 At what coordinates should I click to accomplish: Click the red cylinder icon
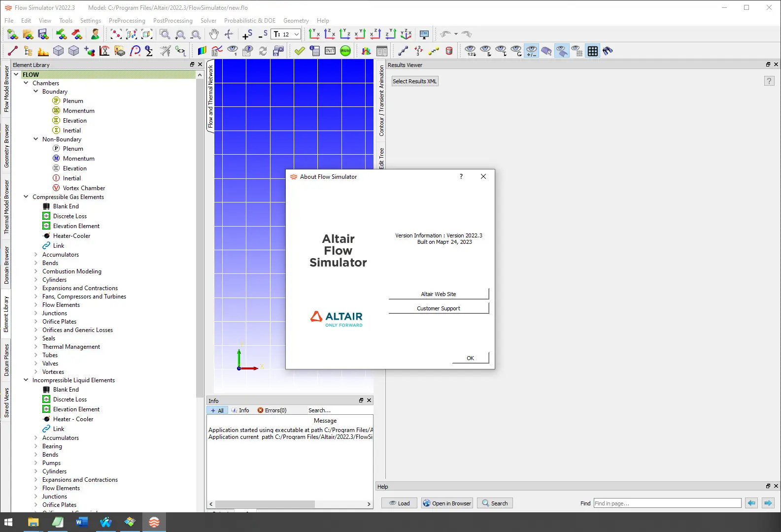tap(449, 51)
